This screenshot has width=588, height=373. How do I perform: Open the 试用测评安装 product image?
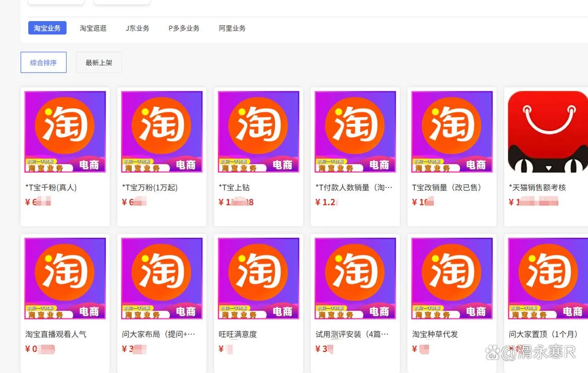(356, 279)
